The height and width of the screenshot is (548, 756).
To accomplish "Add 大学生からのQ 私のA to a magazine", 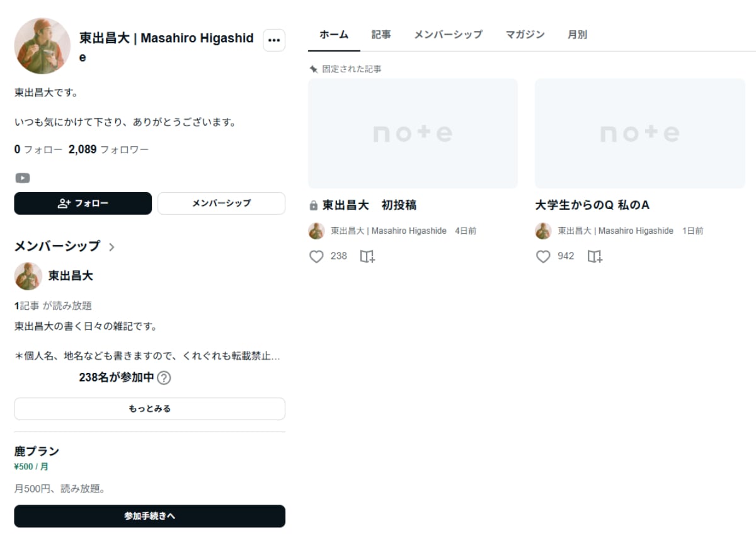I will tap(594, 256).
